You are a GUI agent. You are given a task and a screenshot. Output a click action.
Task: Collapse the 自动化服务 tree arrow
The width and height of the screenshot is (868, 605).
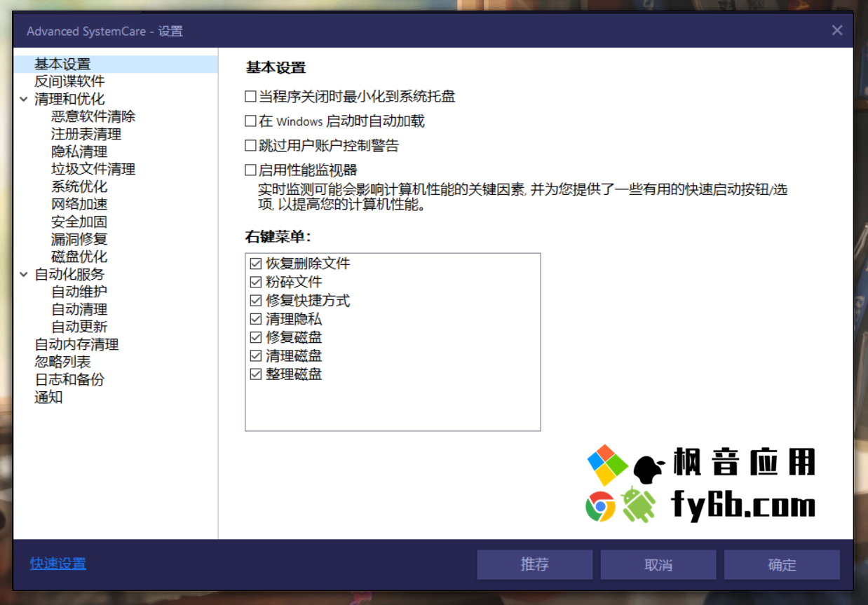[x=24, y=275]
